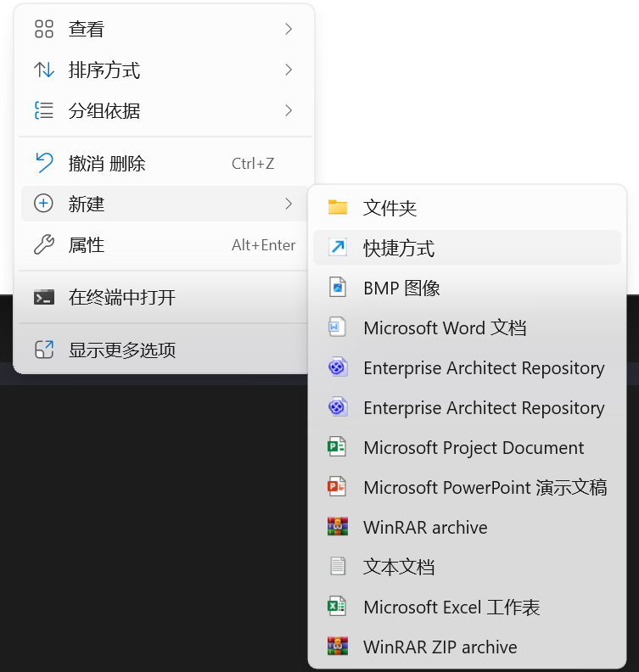The height and width of the screenshot is (672, 639).
Task: Expand the 查看 submenu arrow
Action: [289, 29]
